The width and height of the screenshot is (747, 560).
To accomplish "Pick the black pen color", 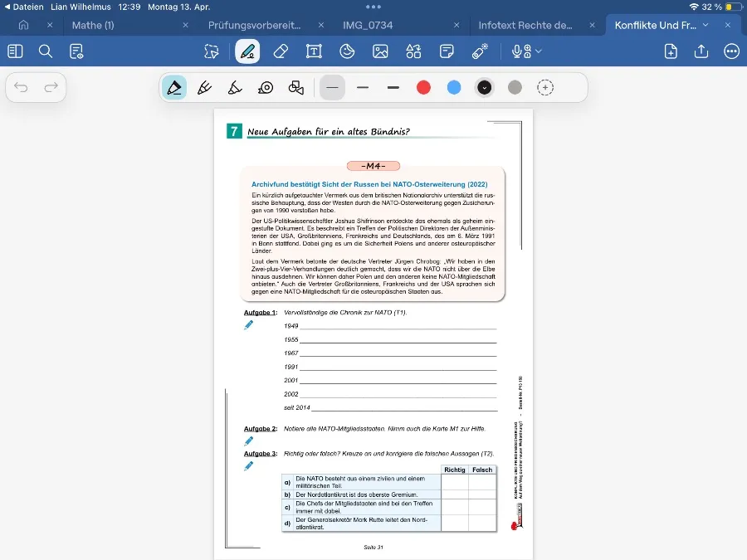I will (x=485, y=88).
